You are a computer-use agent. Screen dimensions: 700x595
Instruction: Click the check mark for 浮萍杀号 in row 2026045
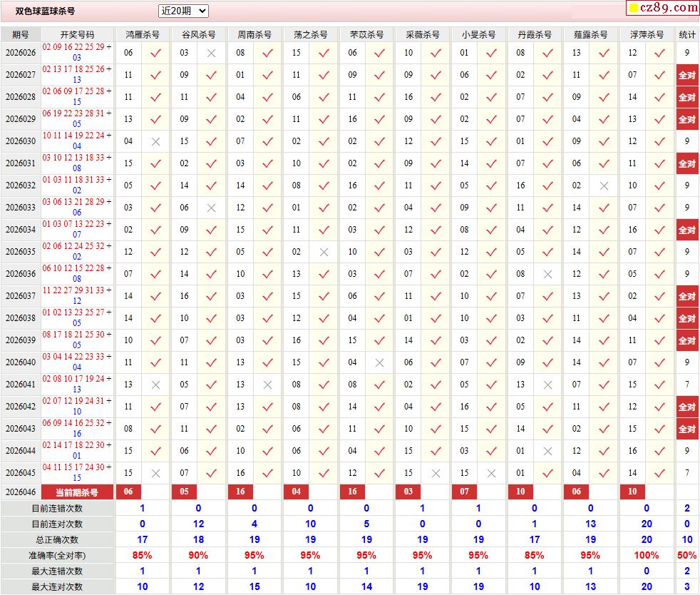click(659, 473)
